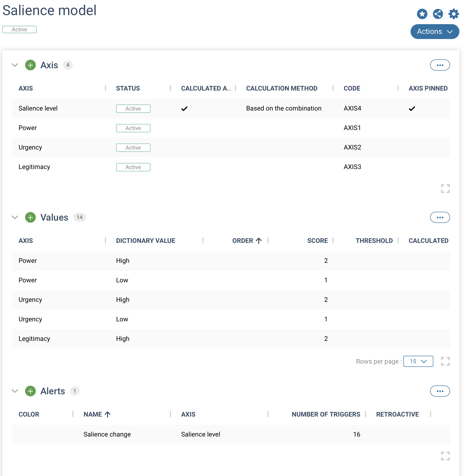
Task: Click the RETROACTIVE column header
Action: [x=398, y=414]
